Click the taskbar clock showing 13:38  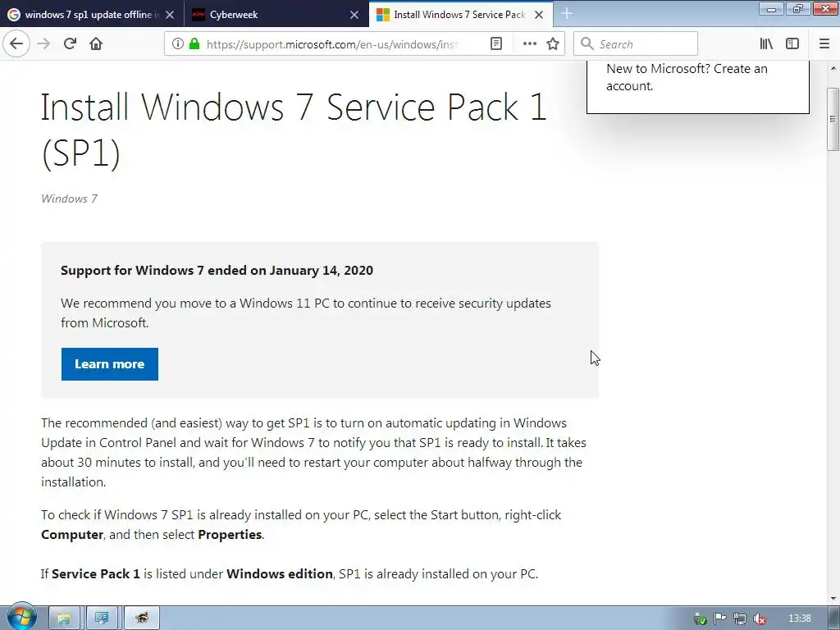[x=799, y=619]
